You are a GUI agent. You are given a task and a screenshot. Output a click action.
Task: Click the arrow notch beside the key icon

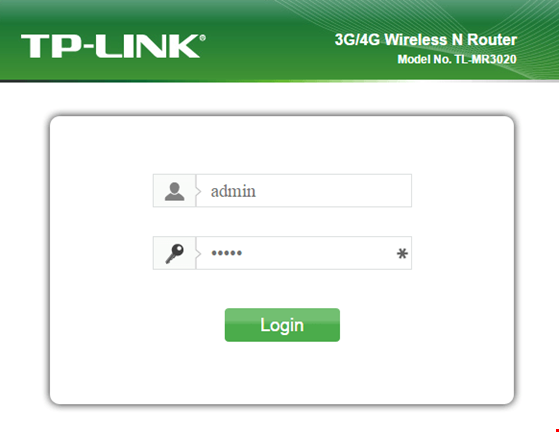coord(198,253)
